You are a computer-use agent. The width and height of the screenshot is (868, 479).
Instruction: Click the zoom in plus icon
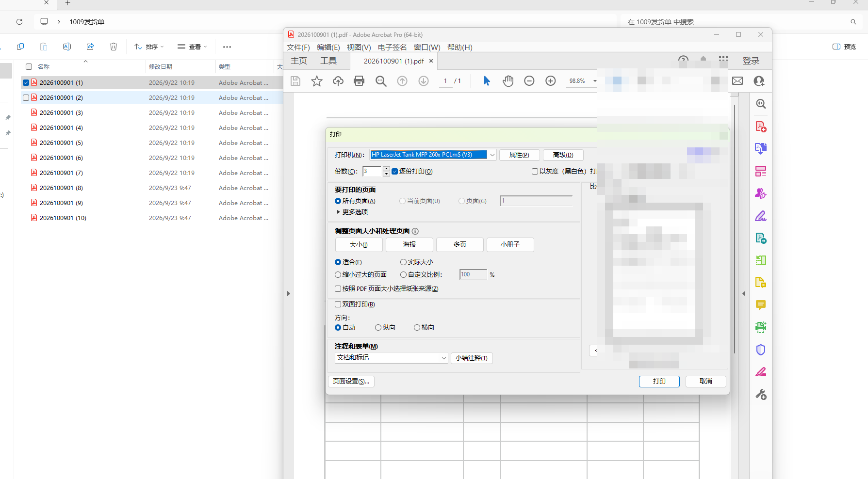[x=551, y=81]
